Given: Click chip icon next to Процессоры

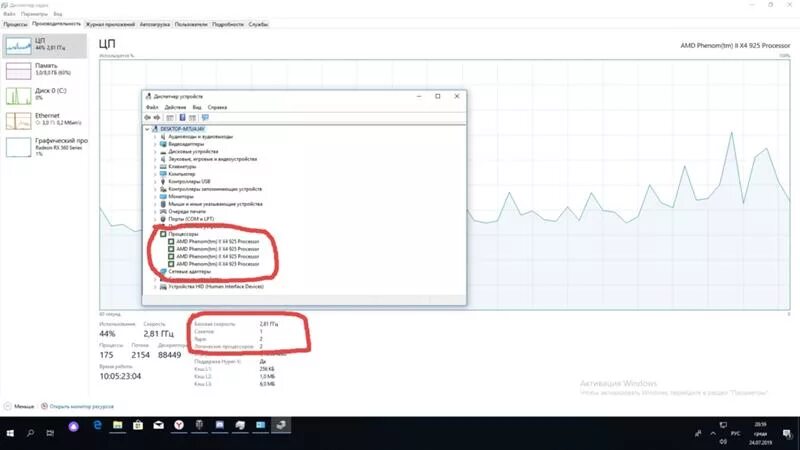Looking at the screenshot, I should point(163,234).
